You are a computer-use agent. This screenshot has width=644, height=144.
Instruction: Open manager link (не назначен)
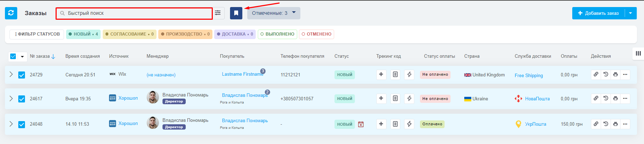tap(161, 75)
